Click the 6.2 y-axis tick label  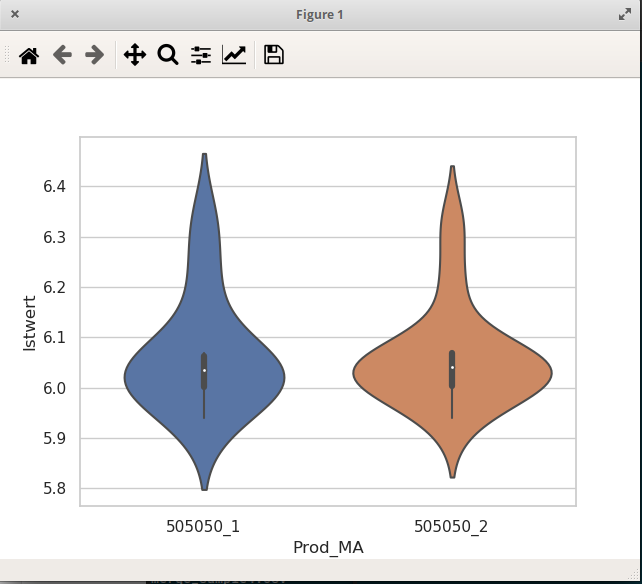pos(54,287)
